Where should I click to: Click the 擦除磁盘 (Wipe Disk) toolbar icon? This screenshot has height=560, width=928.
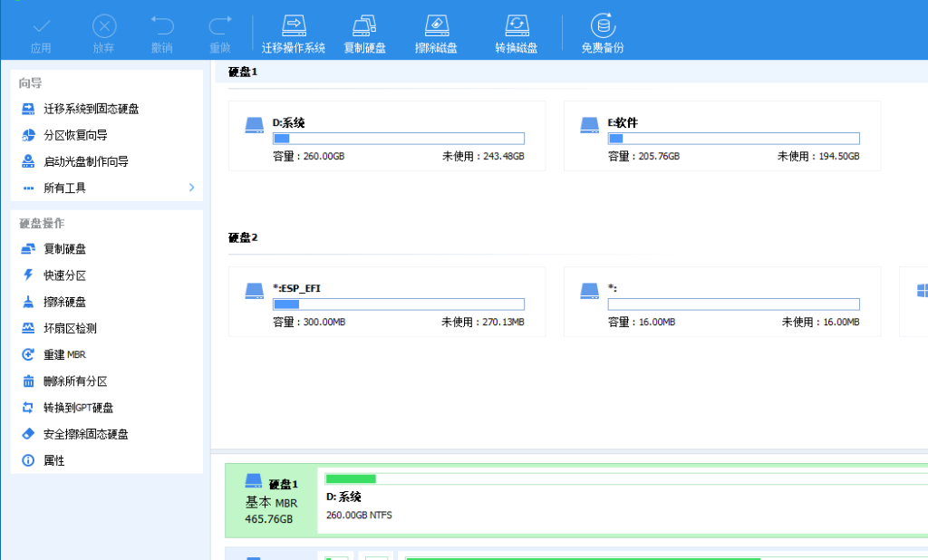[435, 26]
